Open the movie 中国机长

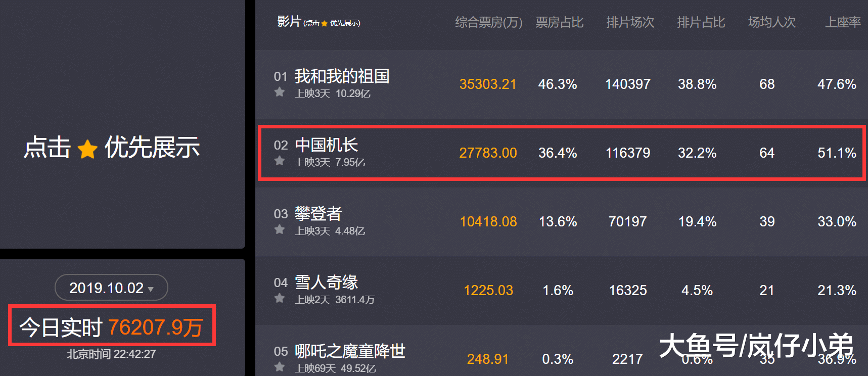pyautogui.click(x=327, y=145)
